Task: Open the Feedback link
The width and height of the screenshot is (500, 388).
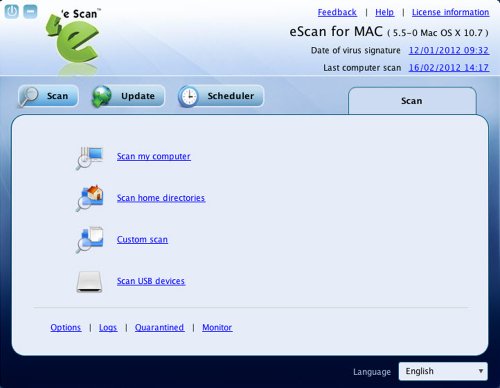Action: [x=337, y=12]
